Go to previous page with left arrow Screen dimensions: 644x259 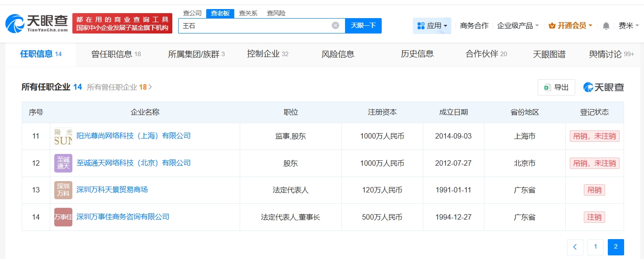click(575, 247)
